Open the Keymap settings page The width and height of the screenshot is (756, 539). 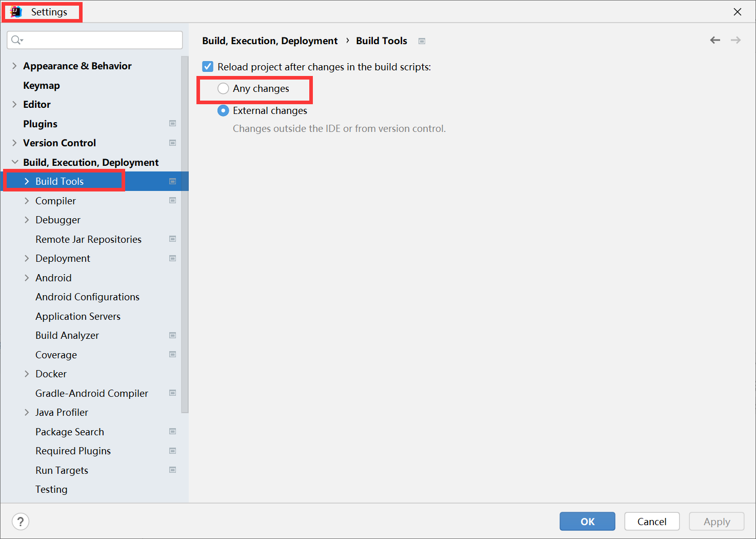tap(42, 85)
